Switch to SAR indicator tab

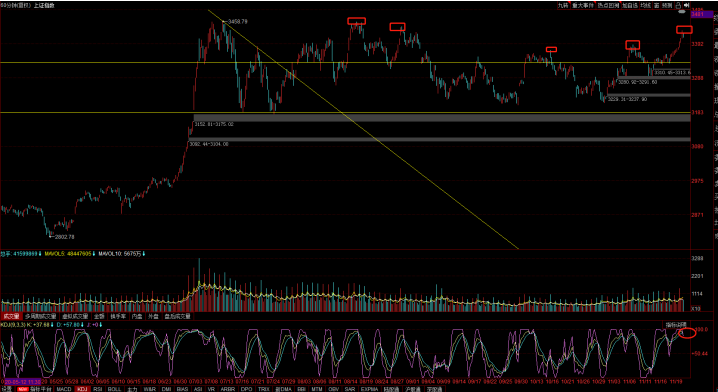point(350,389)
